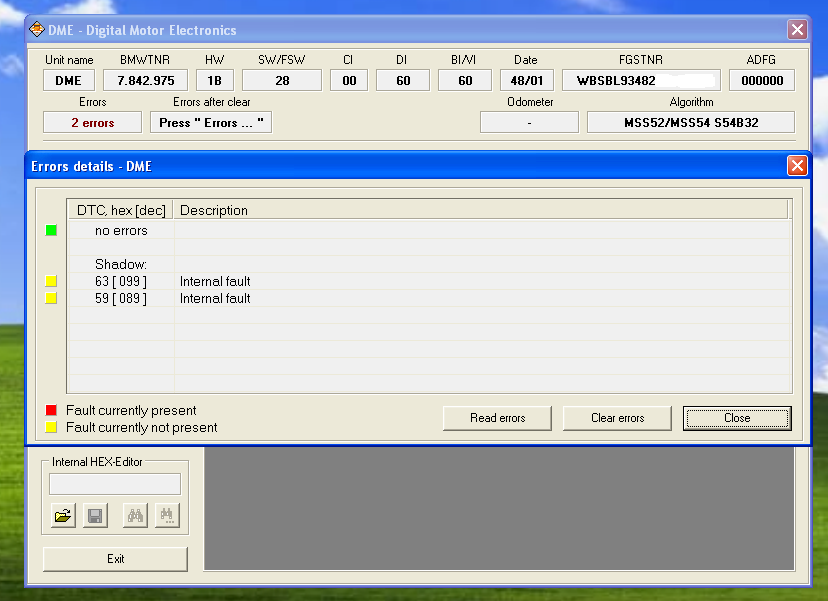Image resolution: width=828 pixels, height=601 pixels.
Task: Close the Errors details dialog via Close button
Action: pyautogui.click(x=737, y=418)
